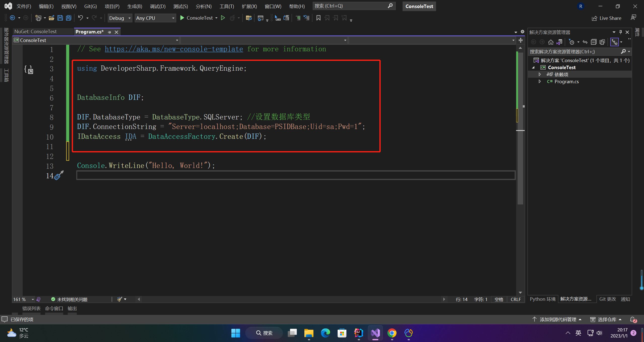This screenshot has height=342, width=644.
Task: Toggle the Preview Selected Items tree icon
Action: click(615, 42)
